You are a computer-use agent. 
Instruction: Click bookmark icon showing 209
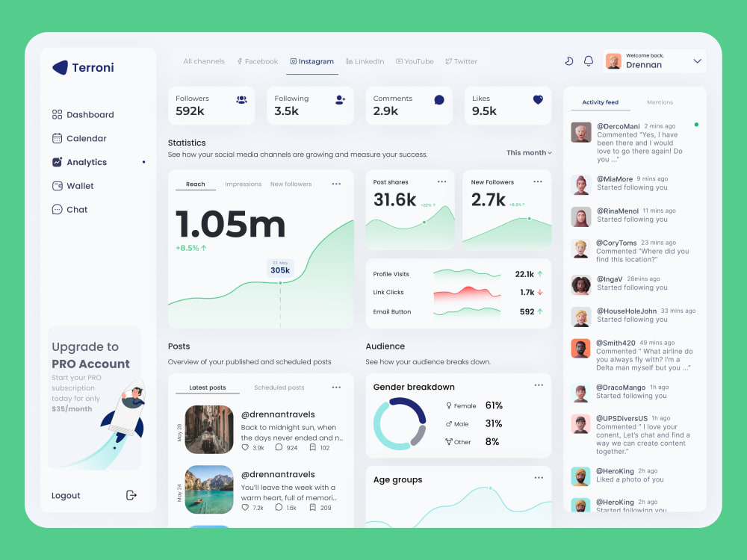pyautogui.click(x=312, y=507)
